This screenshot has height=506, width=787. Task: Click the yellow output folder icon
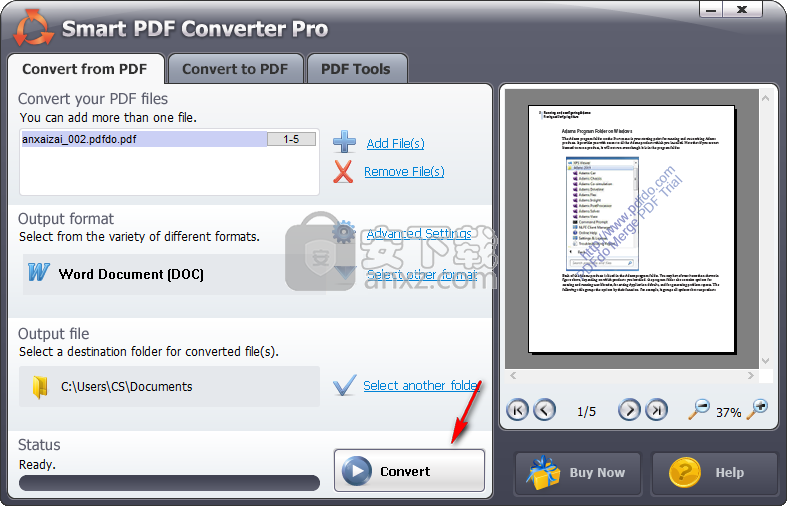(40, 387)
